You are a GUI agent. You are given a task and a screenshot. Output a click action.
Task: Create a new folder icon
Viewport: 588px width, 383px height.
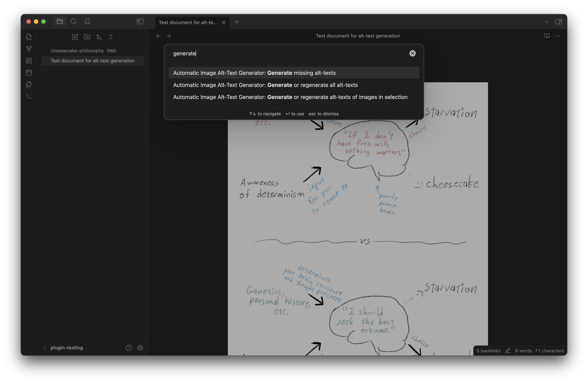tap(87, 37)
